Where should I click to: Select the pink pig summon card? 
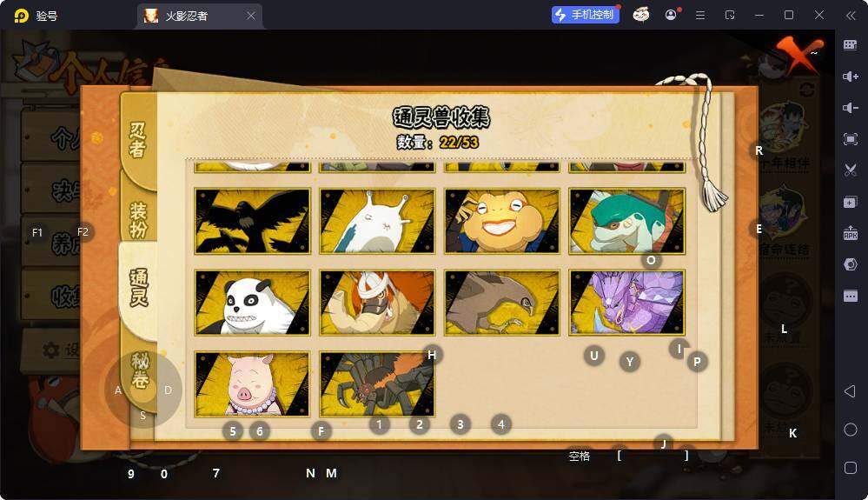point(253,383)
